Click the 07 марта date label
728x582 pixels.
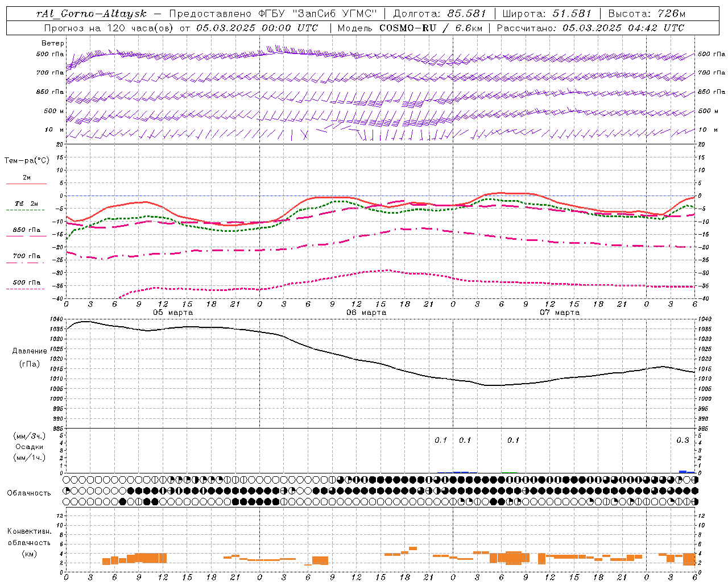(x=560, y=313)
